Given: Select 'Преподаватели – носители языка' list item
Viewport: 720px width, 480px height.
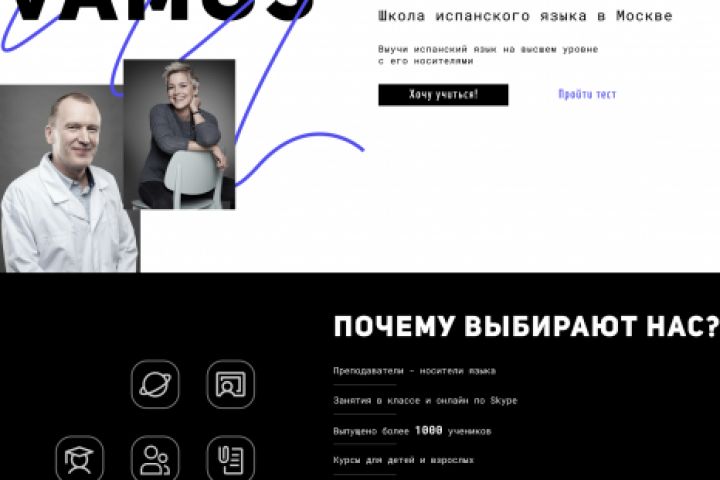Looking at the screenshot, I should click(415, 371).
